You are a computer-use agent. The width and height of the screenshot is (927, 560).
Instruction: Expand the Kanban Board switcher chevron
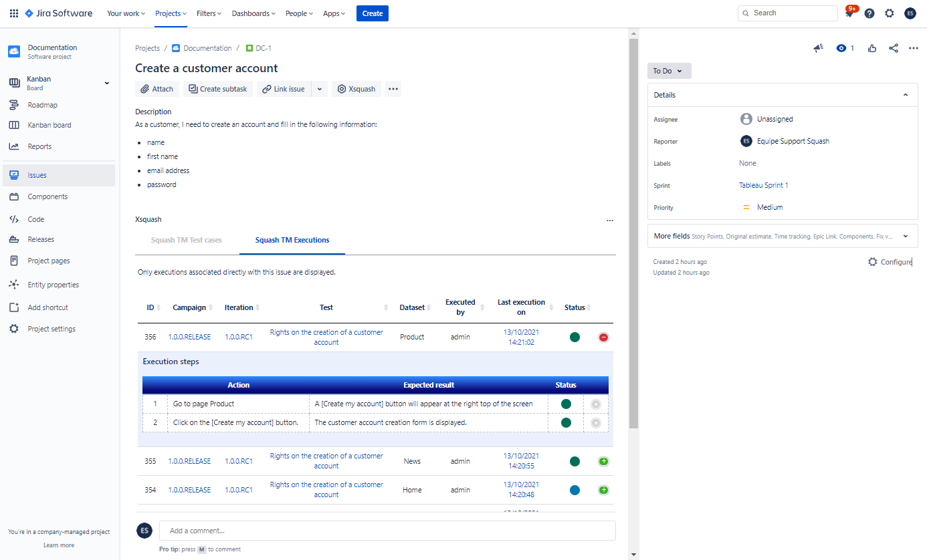(x=106, y=83)
